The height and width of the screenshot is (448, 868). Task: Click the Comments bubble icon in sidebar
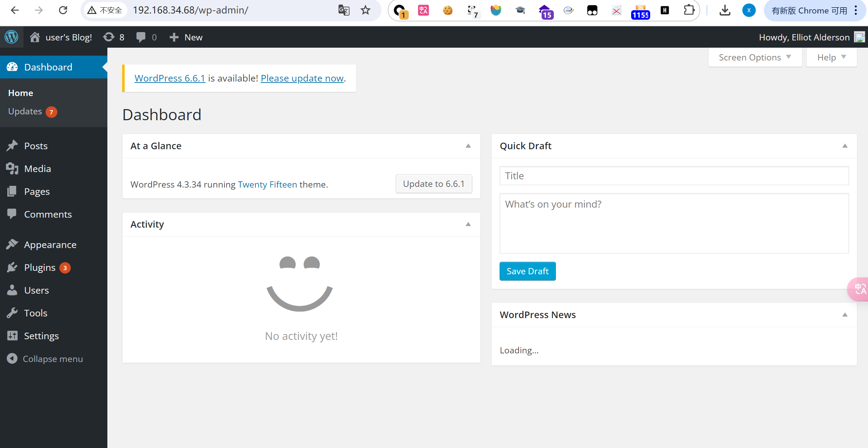[12, 214]
